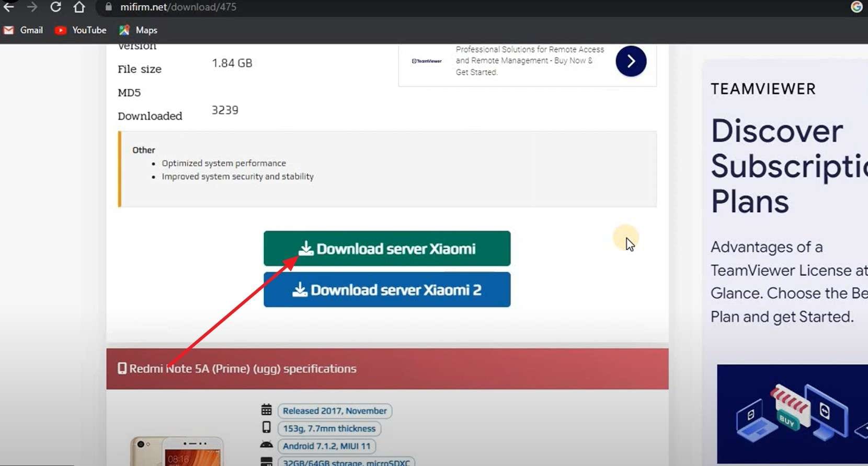Click the phone dimensions icon beside 153g
868x466 pixels.
[266, 427]
